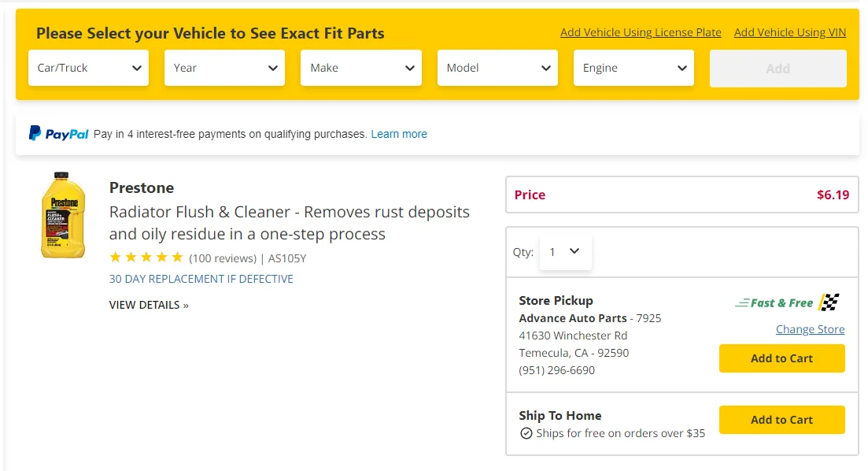Click the PayPal logo icon
868x471 pixels.
tap(58, 134)
